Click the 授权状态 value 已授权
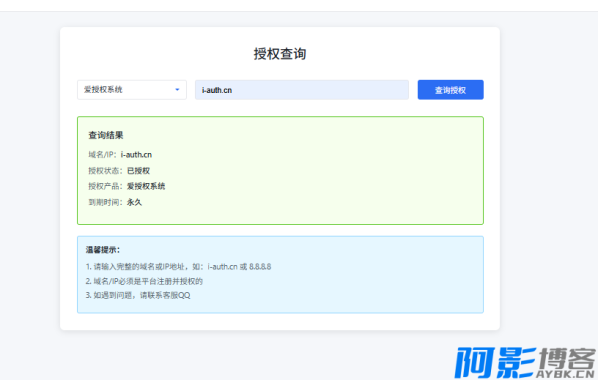This screenshot has width=598, height=380. coord(138,171)
